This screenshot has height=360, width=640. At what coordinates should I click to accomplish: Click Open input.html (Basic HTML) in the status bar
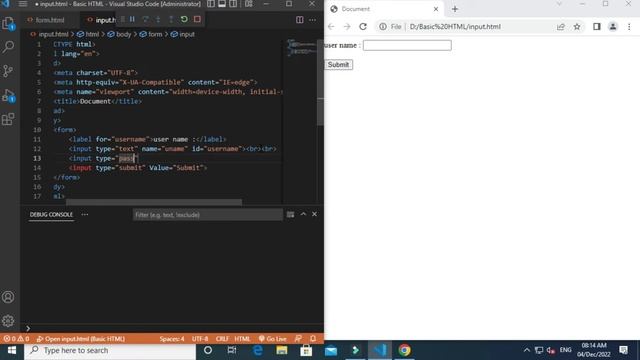point(81,339)
